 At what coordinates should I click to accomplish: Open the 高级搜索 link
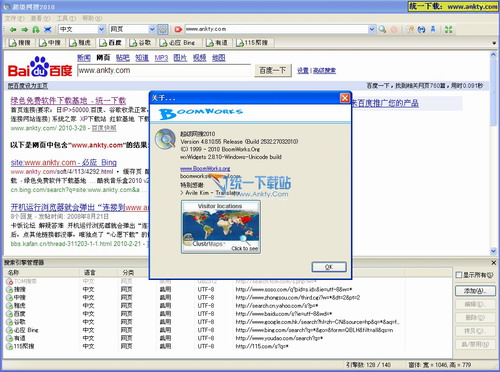coord(324,70)
